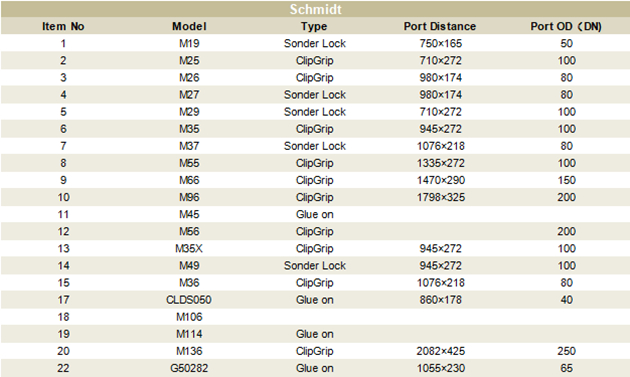Image resolution: width=630 pixels, height=377 pixels.
Task: Click the Type column header
Action: coord(314,27)
